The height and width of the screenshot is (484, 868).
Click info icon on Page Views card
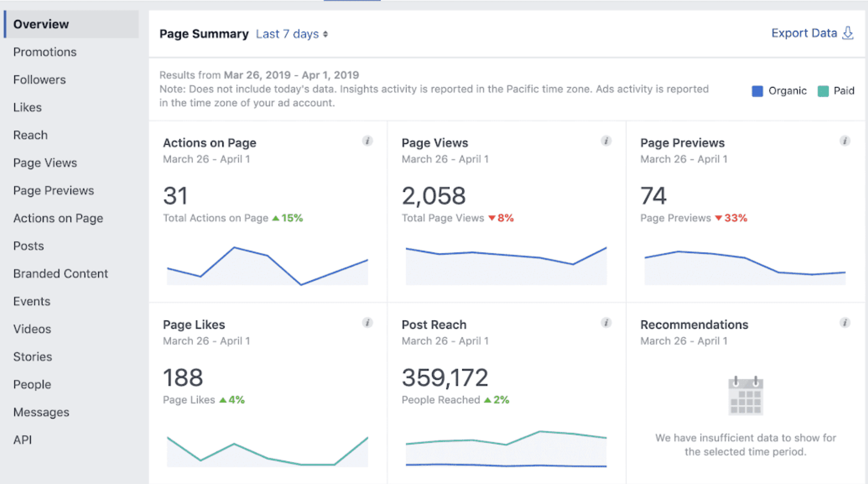click(x=606, y=141)
